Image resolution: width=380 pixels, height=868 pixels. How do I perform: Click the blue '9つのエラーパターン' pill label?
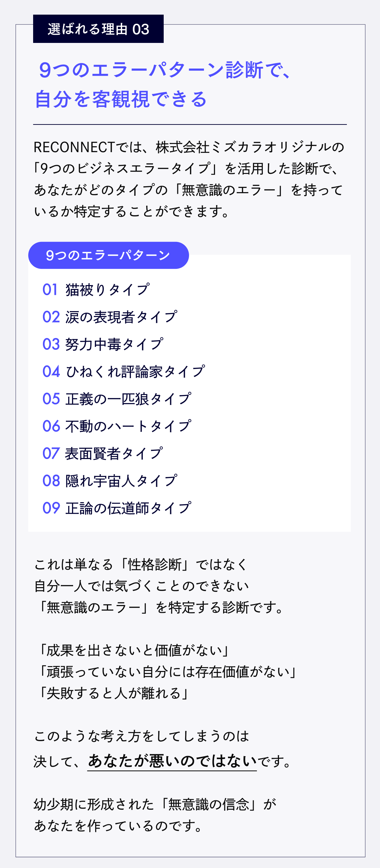point(108,256)
